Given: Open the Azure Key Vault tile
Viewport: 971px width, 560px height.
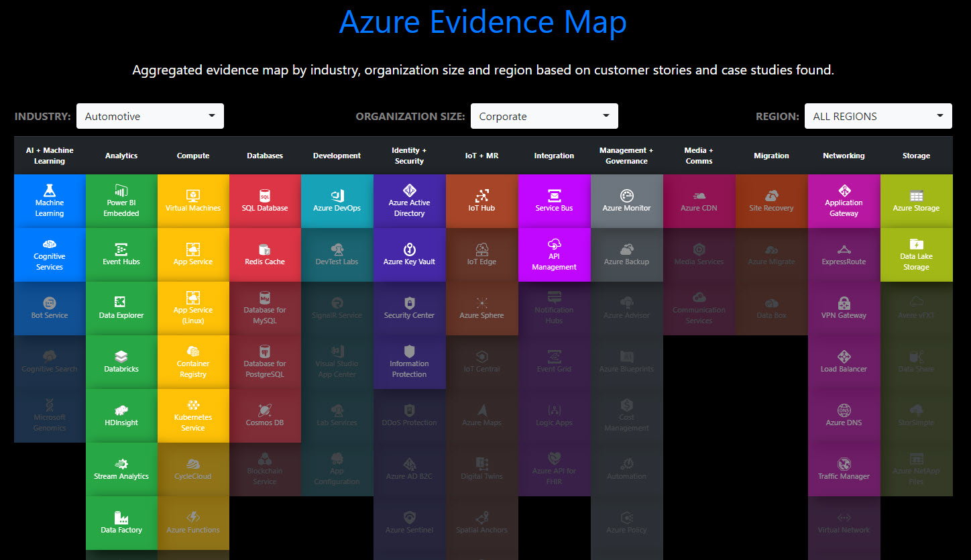Looking at the screenshot, I should pyautogui.click(x=410, y=255).
